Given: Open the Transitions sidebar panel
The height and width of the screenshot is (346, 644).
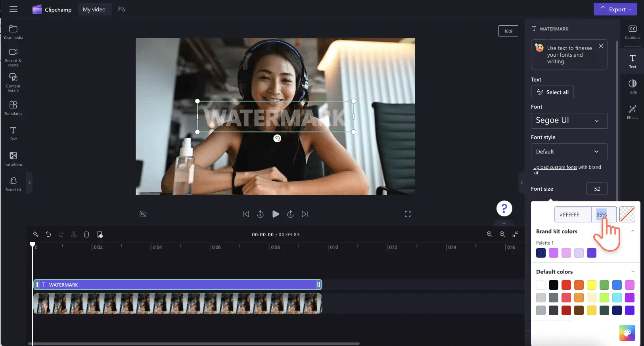Looking at the screenshot, I should [13, 159].
